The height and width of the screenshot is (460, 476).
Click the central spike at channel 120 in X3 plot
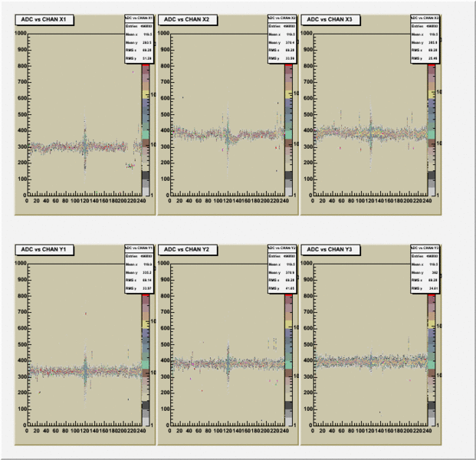click(x=370, y=132)
